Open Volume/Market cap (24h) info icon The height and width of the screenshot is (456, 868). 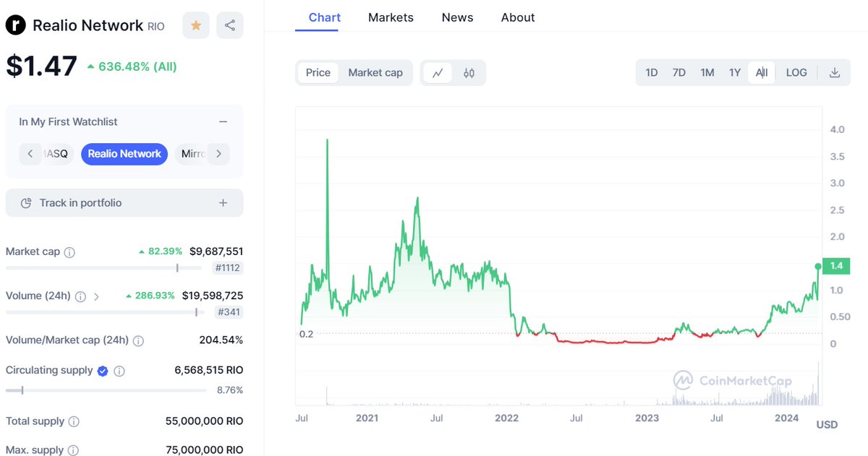[138, 340]
